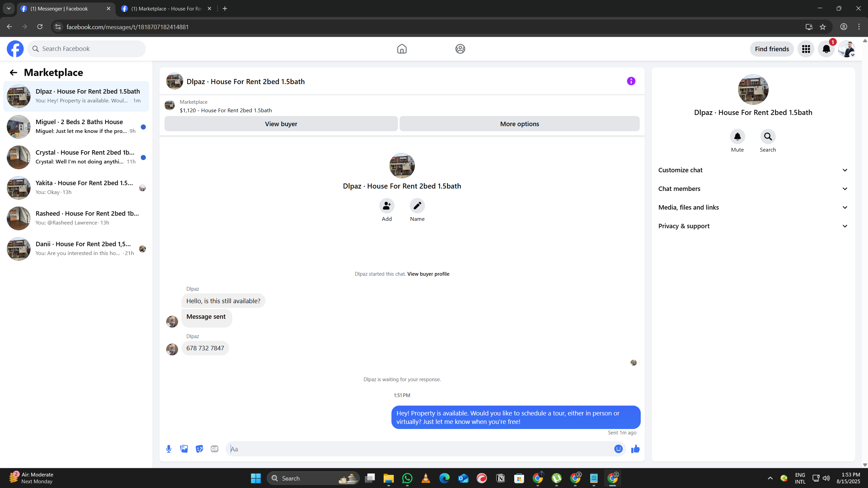This screenshot has height=488, width=868.
Task: Open the GIF picker
Action: pos(214,449)
